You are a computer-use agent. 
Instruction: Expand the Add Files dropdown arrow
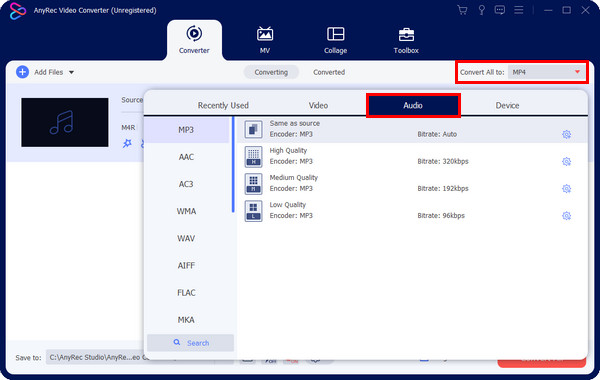click(x=71, y=72)
